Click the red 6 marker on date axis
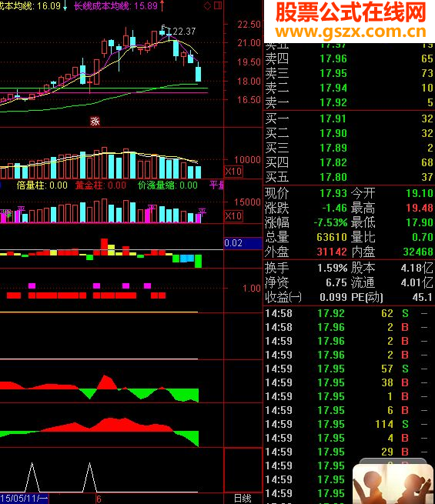 pos(99,499)
